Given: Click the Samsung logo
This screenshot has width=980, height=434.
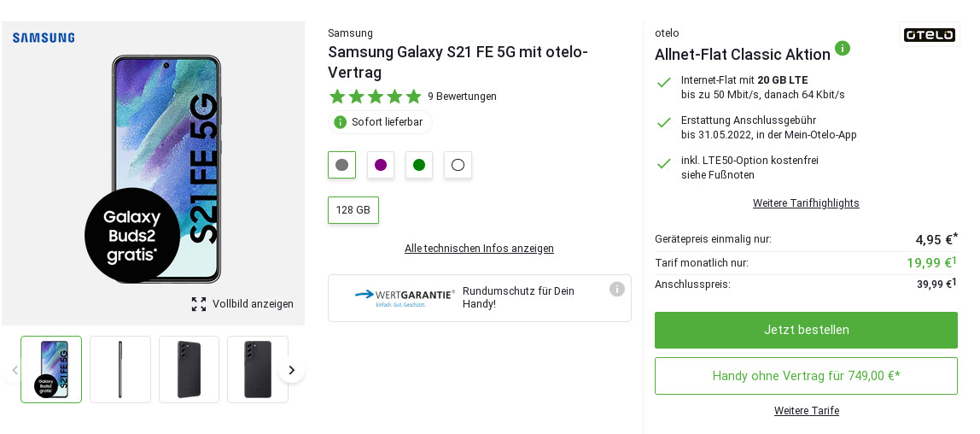Looking at the screenshot, I should click(x=44, y=38).
